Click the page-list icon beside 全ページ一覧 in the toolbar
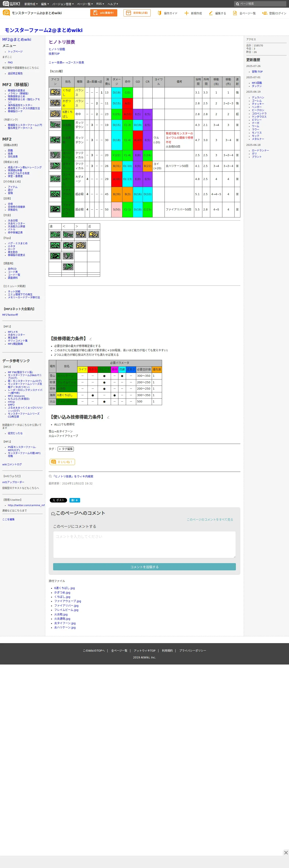289x868 pixels. coord(235,13)
